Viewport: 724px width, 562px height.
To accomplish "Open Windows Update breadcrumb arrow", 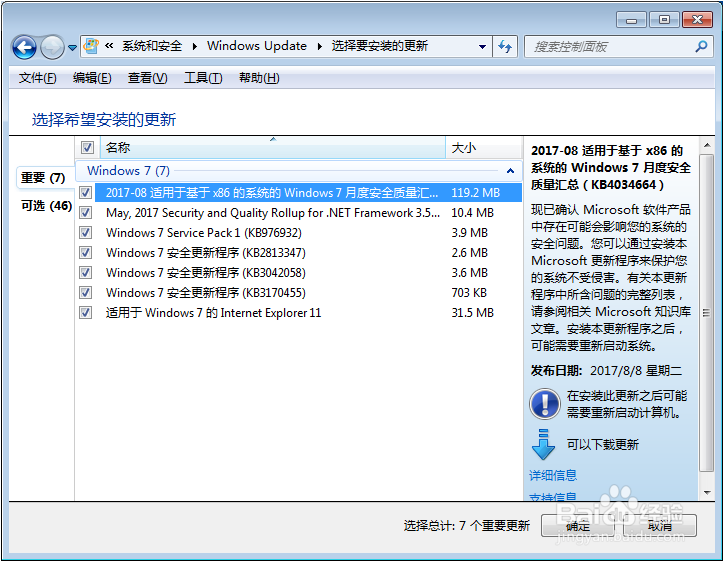I will 320,47.
